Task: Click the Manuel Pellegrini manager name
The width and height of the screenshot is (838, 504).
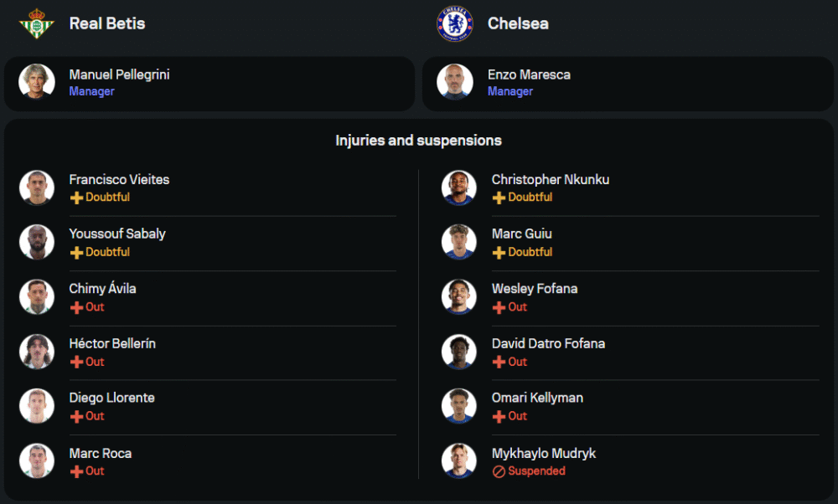Action: point(119,75)
